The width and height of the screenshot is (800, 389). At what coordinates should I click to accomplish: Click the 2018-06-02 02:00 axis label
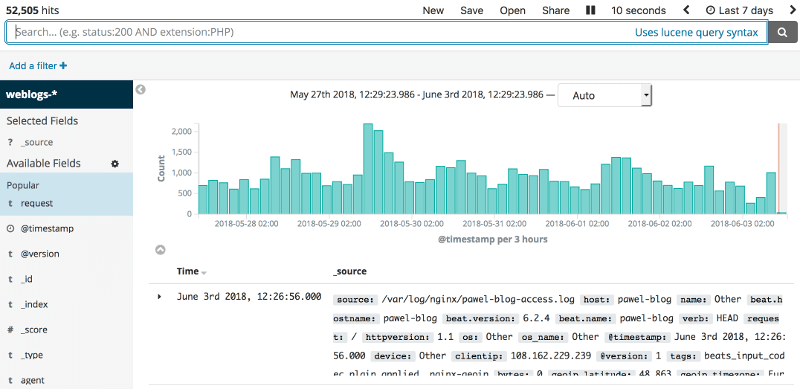pos(660,223)
